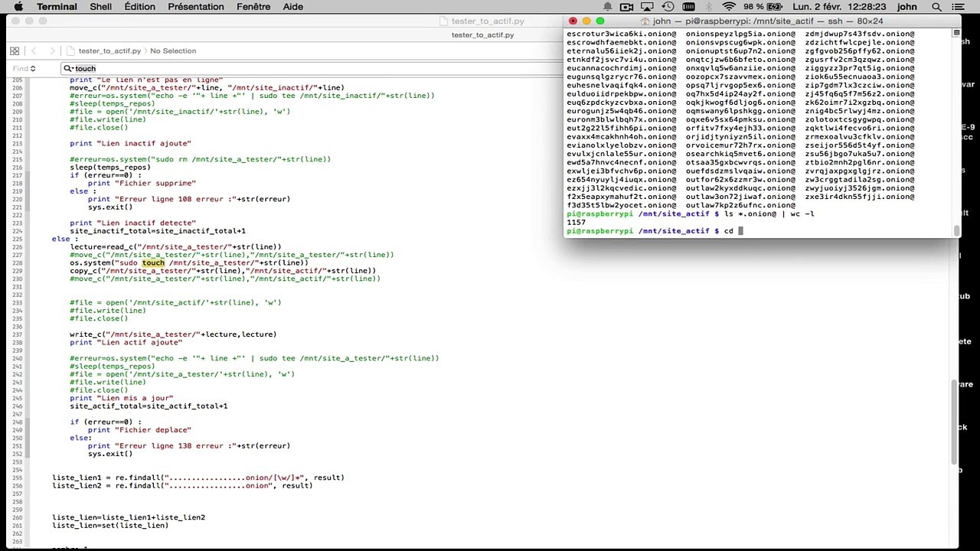Screen dimensions: 980x551
Task: Open the Find mode popup
Action: point(24,69)
